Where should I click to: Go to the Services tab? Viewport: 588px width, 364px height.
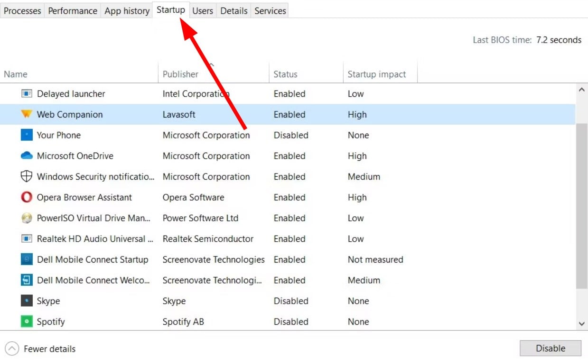click(x=270, y=10)
